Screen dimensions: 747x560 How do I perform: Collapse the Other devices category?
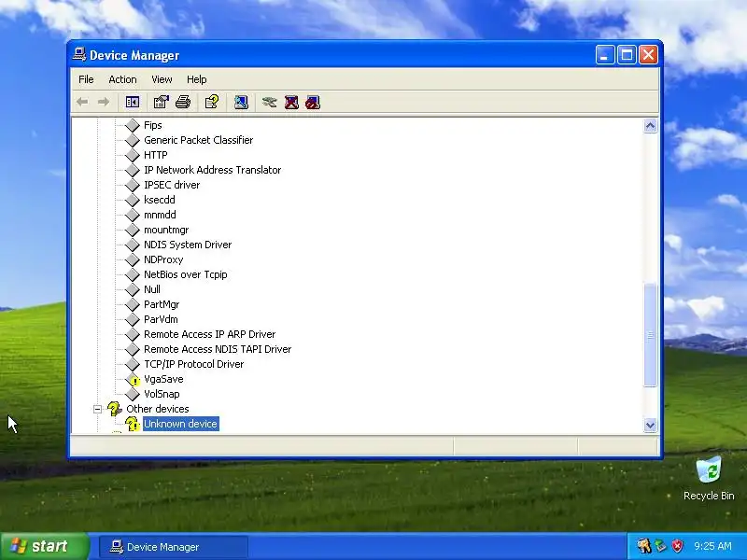pos(98,409)
